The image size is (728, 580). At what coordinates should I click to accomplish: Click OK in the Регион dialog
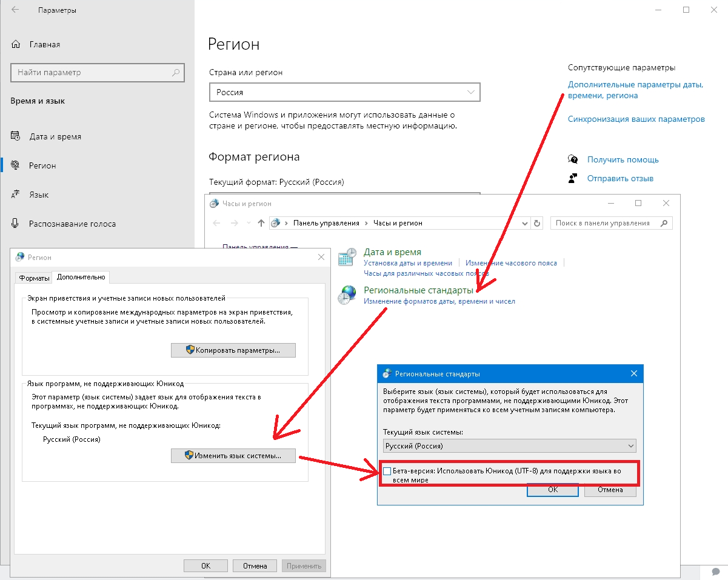206,565
